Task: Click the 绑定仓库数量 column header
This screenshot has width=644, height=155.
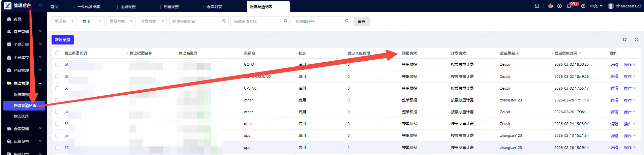Action: (x=359, y=53)
